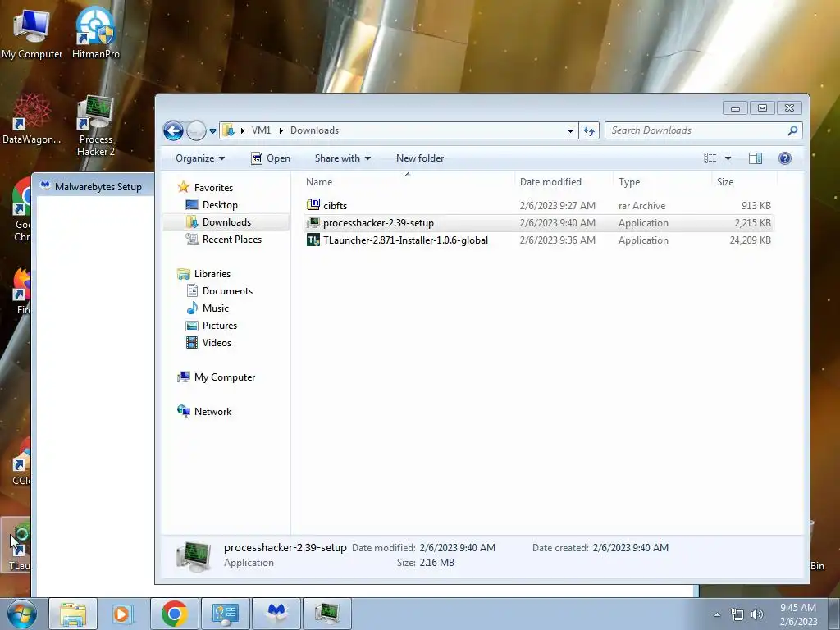The width and height of the screenshot is (840, 630).
Task: Click the network tray icon
Action: coord(737,614)
